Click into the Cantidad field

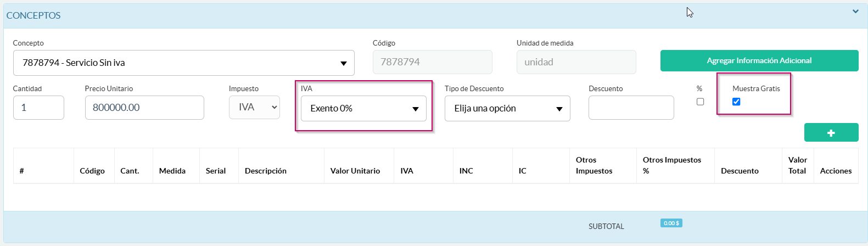38,108
